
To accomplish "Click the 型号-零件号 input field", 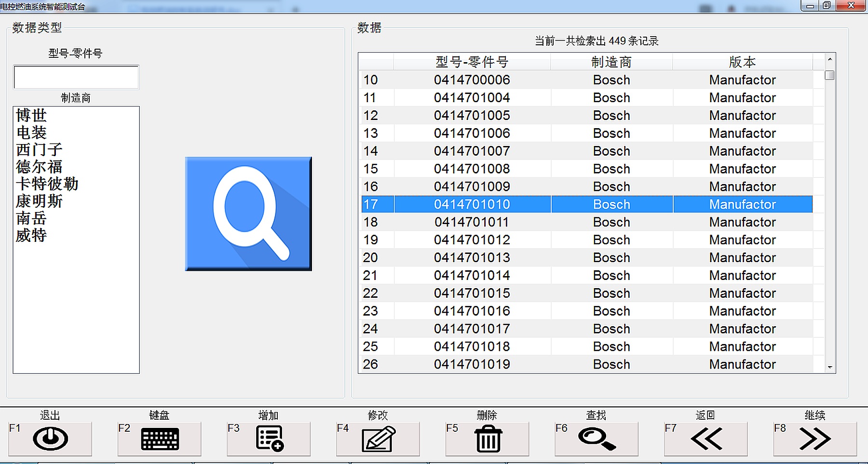I will [76, 77].
